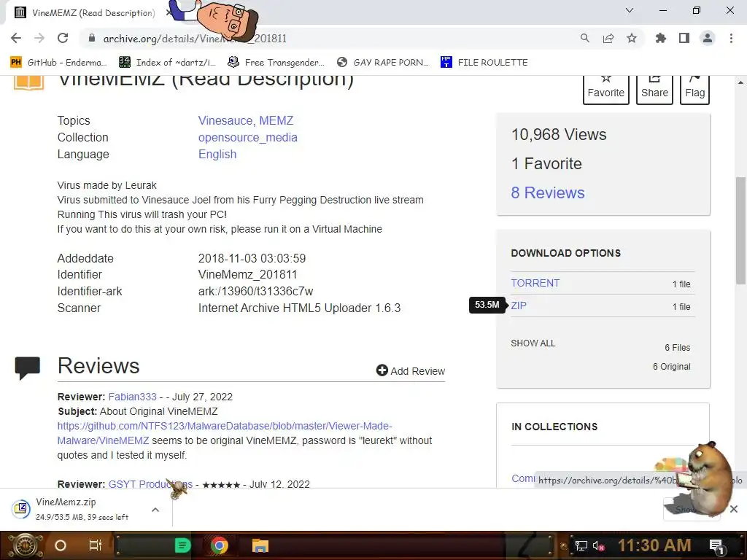Open the Vinesauce, MEMZ topic link
The height and width of the screenshot is (560, 747).
tap(245, 120)
